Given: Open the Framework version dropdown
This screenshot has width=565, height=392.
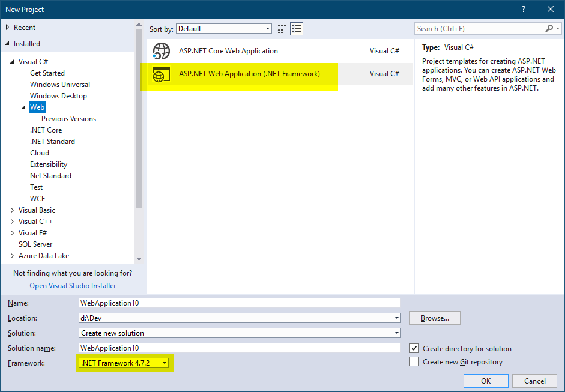Looking at the screenshot, I should coord(124,363).
